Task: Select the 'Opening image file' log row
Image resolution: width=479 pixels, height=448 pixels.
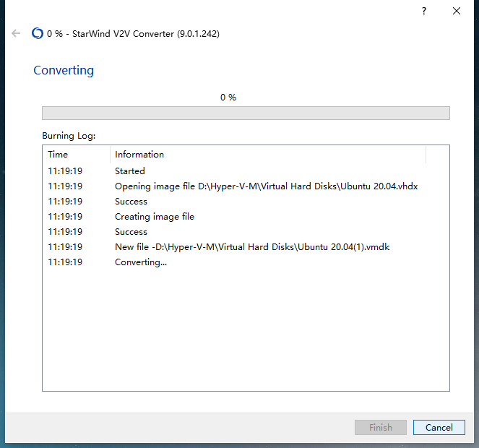Action: (246, 186)
